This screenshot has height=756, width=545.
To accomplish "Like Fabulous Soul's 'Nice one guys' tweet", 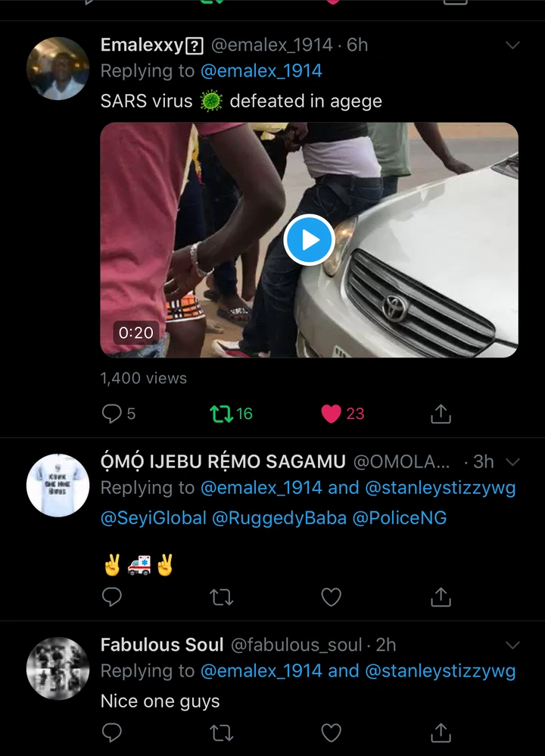I will pyautogui.click(x=331, y=733).
